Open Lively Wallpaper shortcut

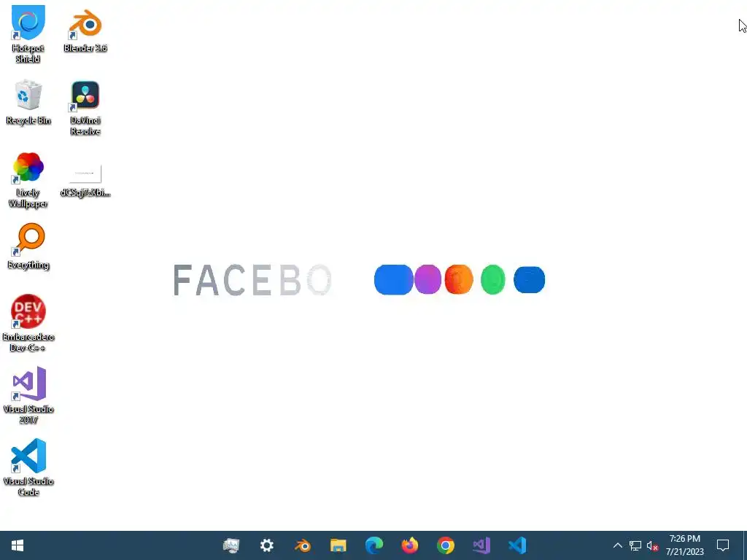(28, 180)
